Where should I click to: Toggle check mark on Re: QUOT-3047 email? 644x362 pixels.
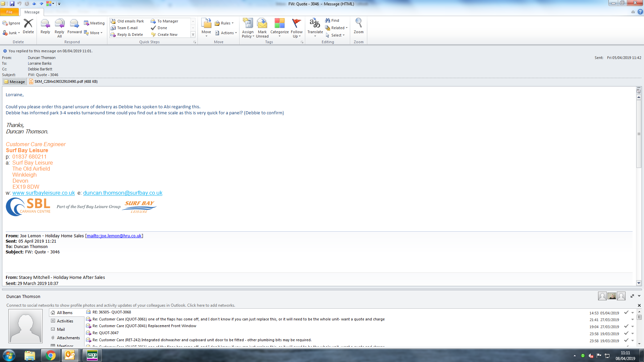[626, 334]
